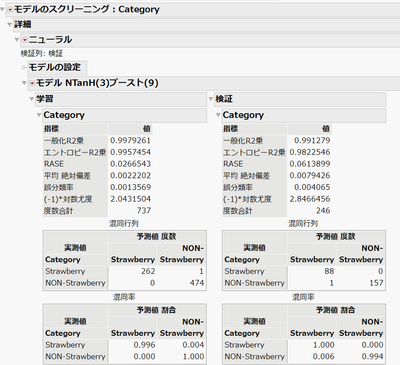Open red triangle menu for モデル NTanH(3)ブースト(9)
Image resolution: width=400 pixels, height=365 pixels.
point(32,83)
